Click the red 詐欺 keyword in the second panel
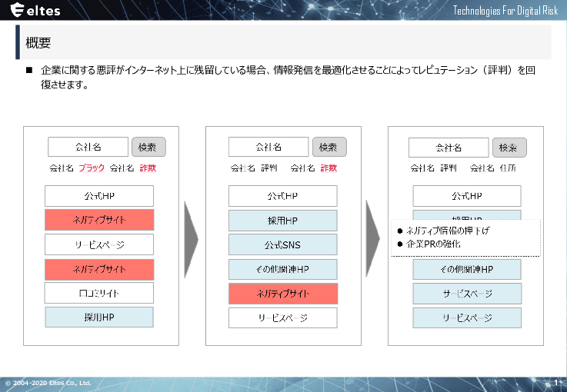Screen dimensions: 567x392 pos(329,168)
